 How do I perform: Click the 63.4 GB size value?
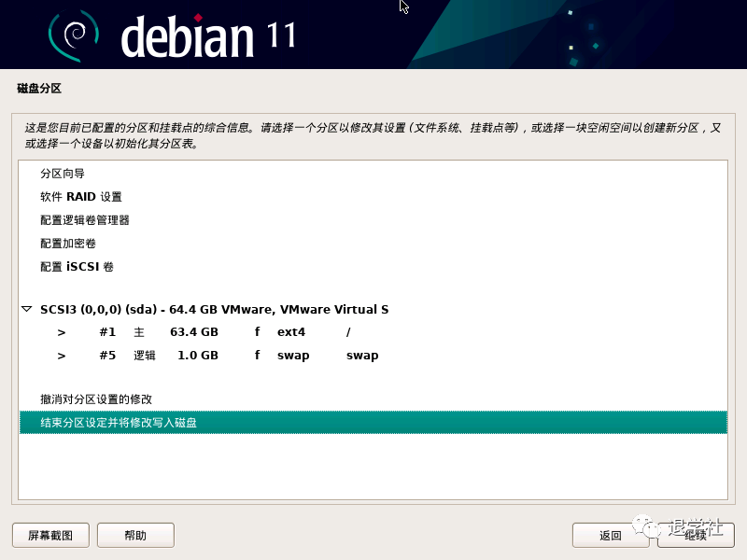tap(194, 332)
